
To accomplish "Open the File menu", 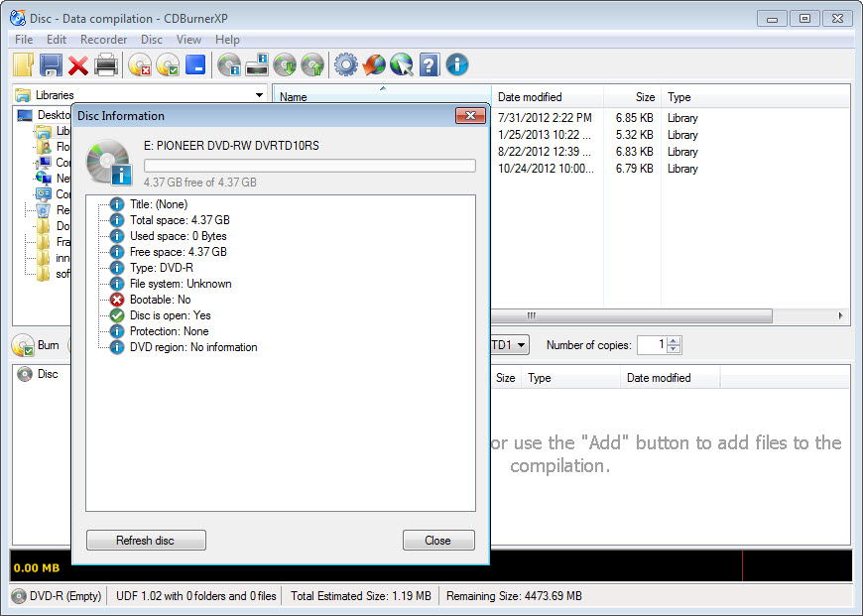I will tap(24, 40).
